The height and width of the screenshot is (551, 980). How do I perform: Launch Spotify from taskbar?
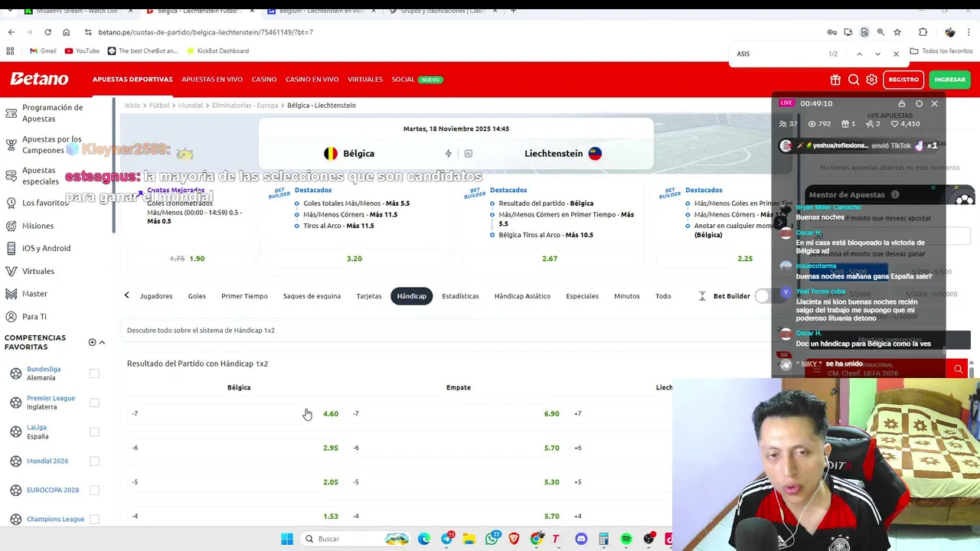click(x=626, y=539)
